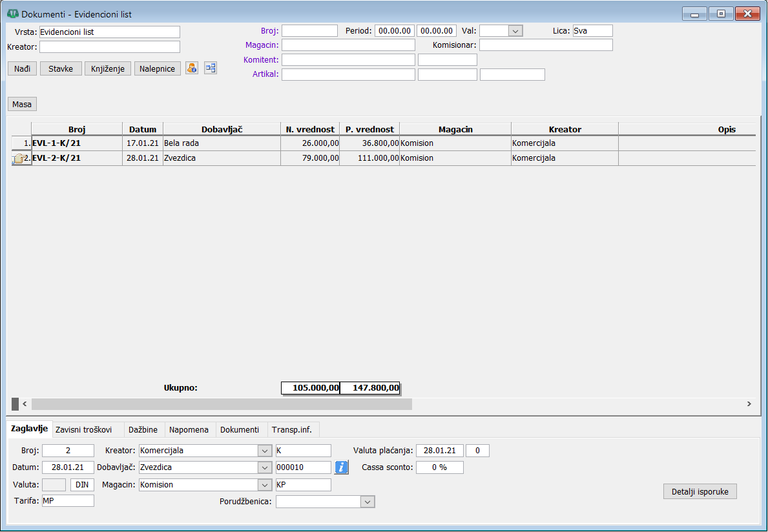The width and height of the screenshot is (768, 532).
Task: Open the Magacin dropdown showing Komision
Action: click(265, 485)
